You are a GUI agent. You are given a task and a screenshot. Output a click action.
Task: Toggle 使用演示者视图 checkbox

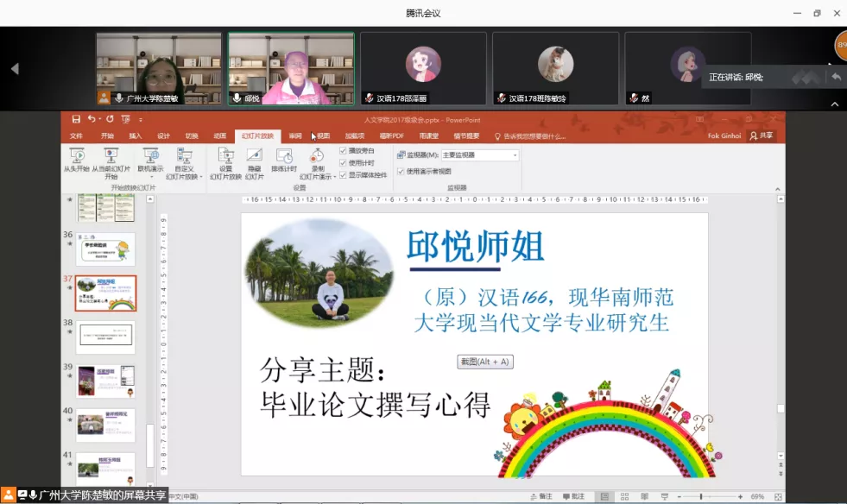tap(401, 171)
